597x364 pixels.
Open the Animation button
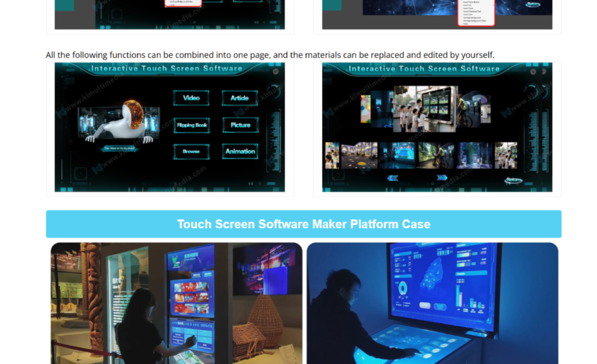240,152
